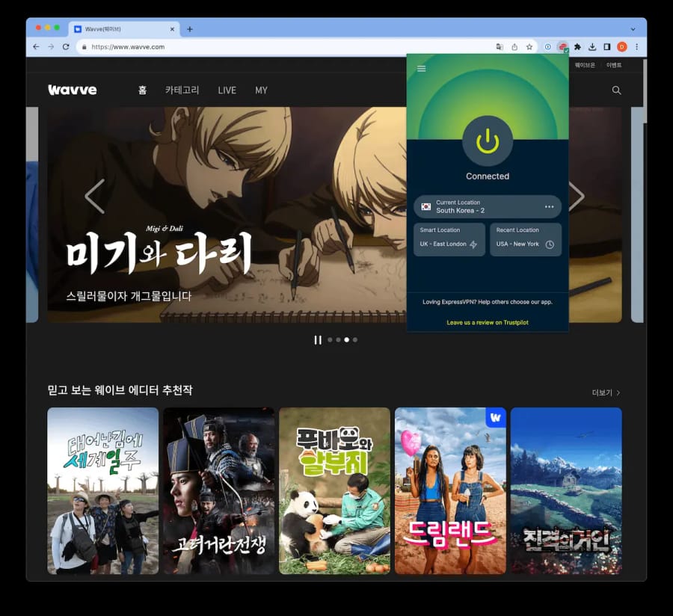Open the 드림랜드 poster
This screenshot has height=616, width=673.
point(450,490)
